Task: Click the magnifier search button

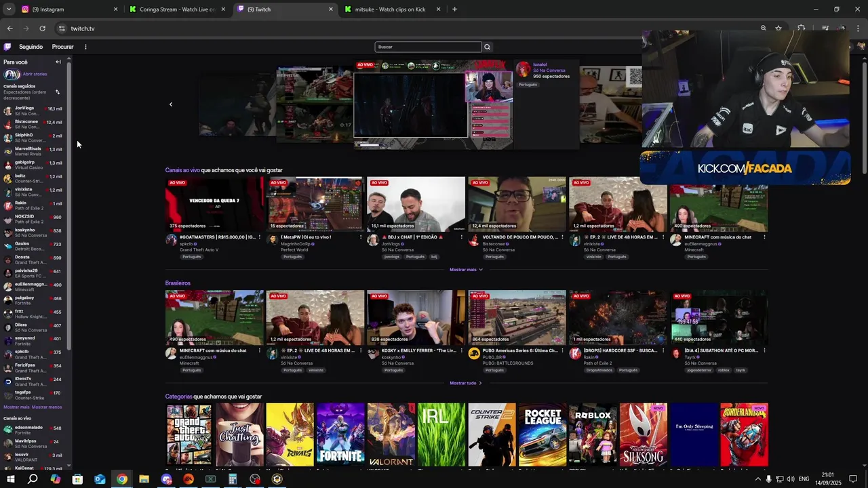Action: 487,47
